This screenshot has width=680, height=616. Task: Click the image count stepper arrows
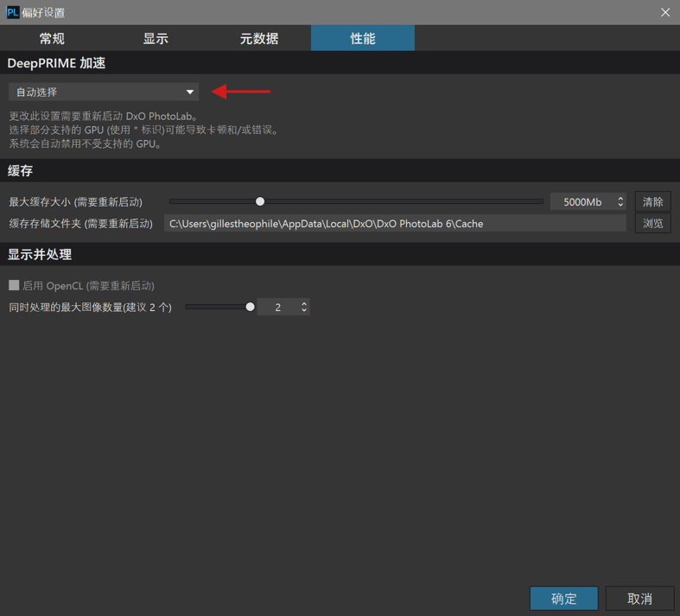304,308
